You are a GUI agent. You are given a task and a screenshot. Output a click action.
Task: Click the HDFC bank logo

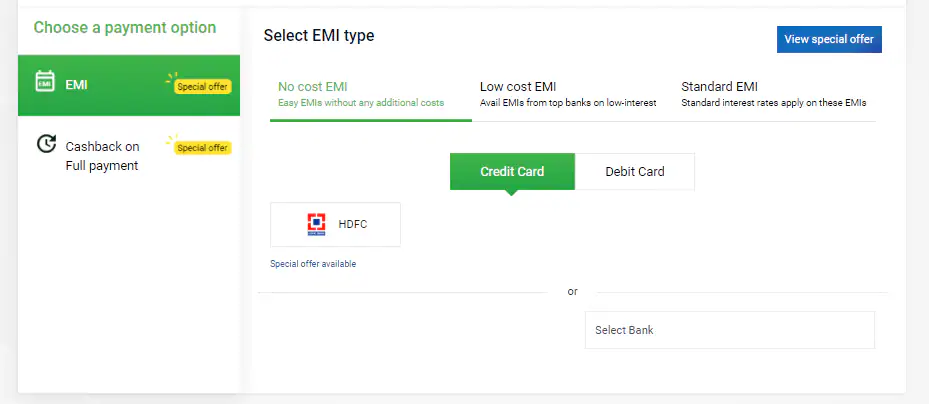pos(316,225)
